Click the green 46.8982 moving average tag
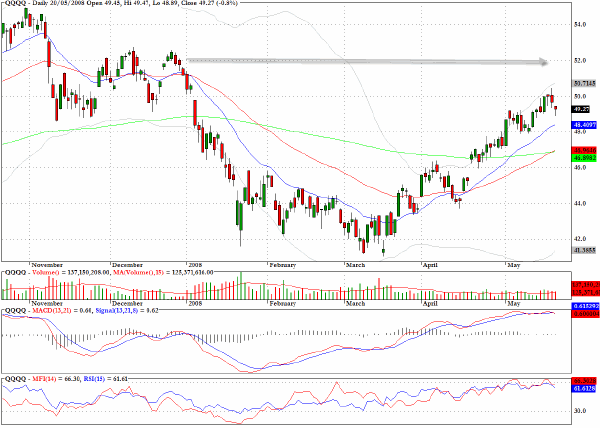Image resolution: width=600 pixels, height=428 pixels. pyautogui.click(x=584, y=158)
